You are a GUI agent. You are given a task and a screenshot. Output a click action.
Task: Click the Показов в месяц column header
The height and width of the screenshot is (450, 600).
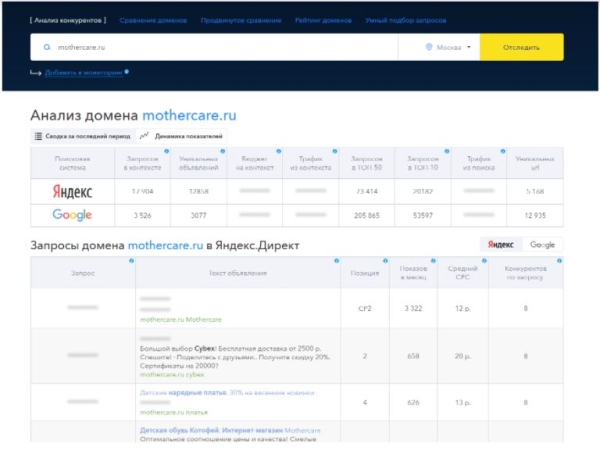click(413, 273)
